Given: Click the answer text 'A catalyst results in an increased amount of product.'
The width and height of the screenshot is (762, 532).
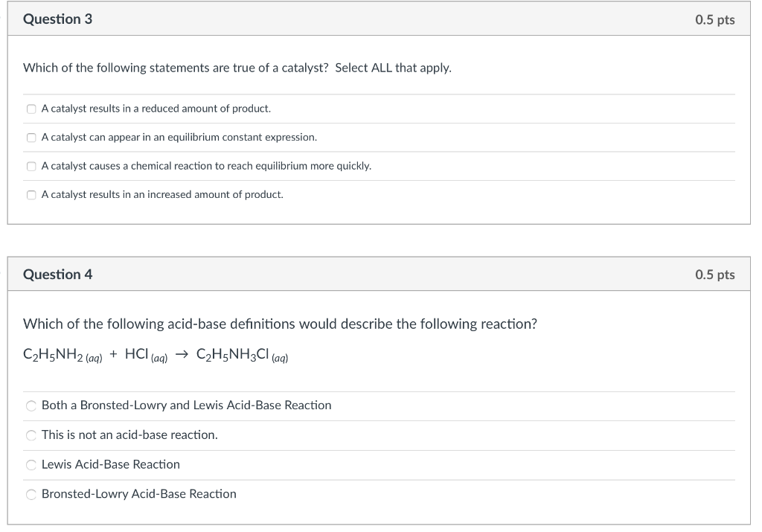Looking at the screenshot, I should (162, 194).
